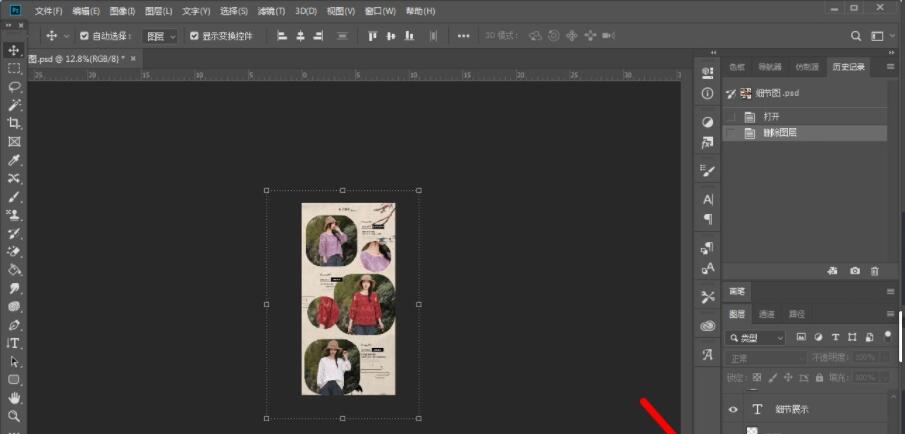Uncheck the 自动选择 checkbox
This screenshot has width=905, height=434.
[x=85, y=36]
